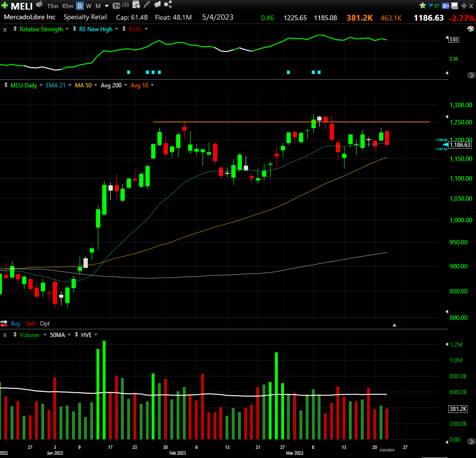
Task: Click the MA 50 indicator label
Action: (83, 85)
